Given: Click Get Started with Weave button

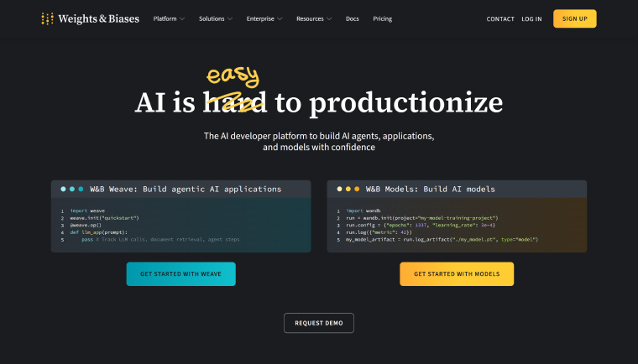Looking at the screenshot, I should click(x=180, y=274).
